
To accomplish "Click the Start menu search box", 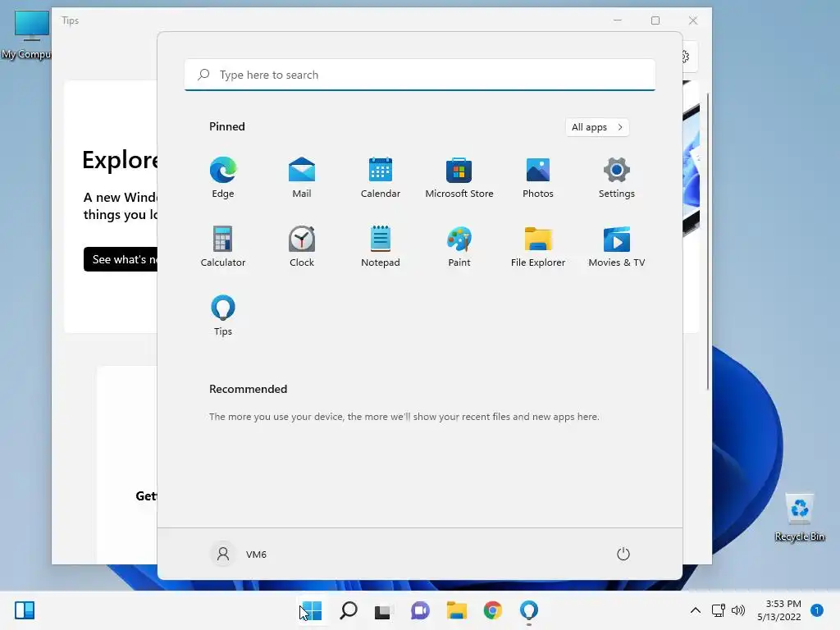I will pos(419,75).
